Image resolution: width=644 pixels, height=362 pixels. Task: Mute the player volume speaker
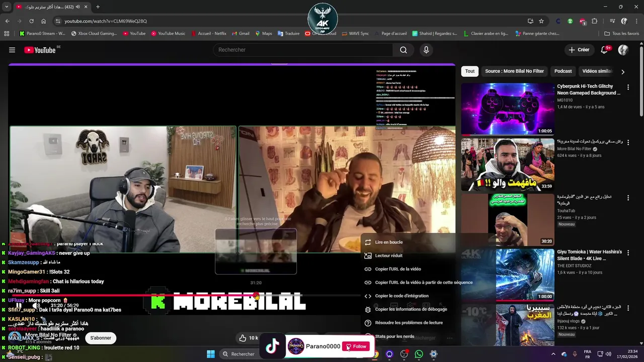pos(36,305)
